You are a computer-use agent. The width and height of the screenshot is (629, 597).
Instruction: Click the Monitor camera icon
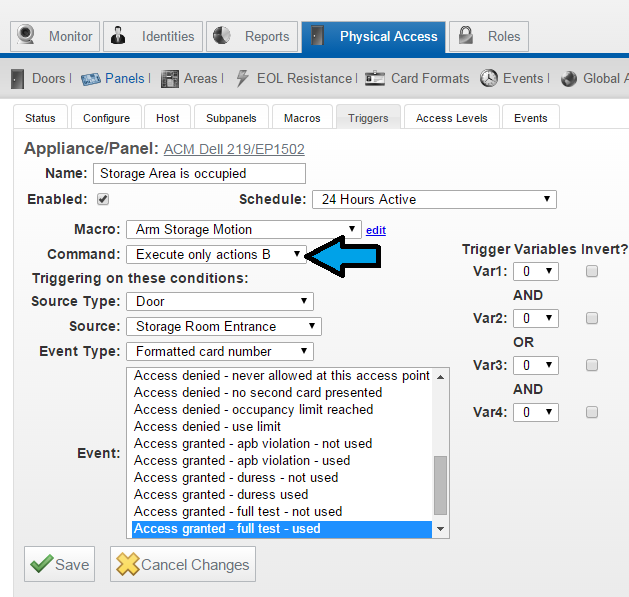pos(28,37)
